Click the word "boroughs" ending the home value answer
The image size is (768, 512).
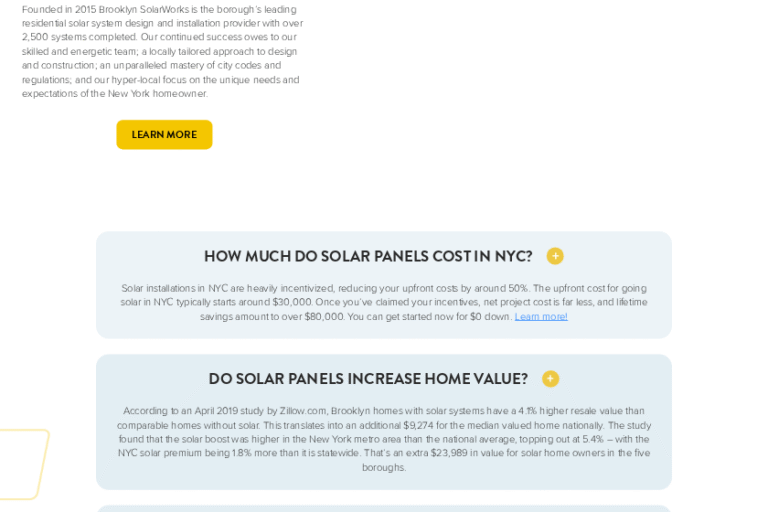pyautogui.click(x=384, y=467)
